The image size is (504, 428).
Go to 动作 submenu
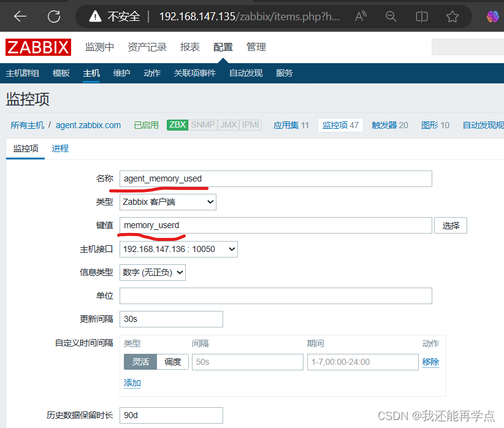[152, 73]
